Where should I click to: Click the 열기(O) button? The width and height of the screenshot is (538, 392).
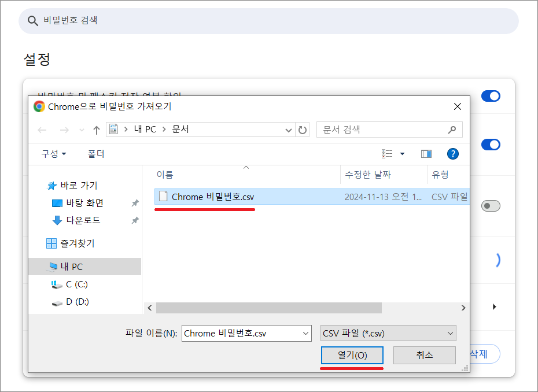coord(352,356)
